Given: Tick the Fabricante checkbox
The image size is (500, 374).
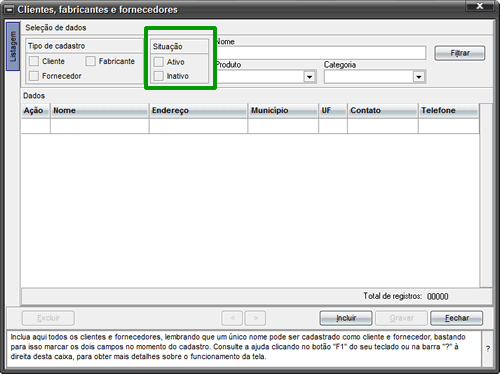Looking at the screenshot, I should [x=90, y=61].
